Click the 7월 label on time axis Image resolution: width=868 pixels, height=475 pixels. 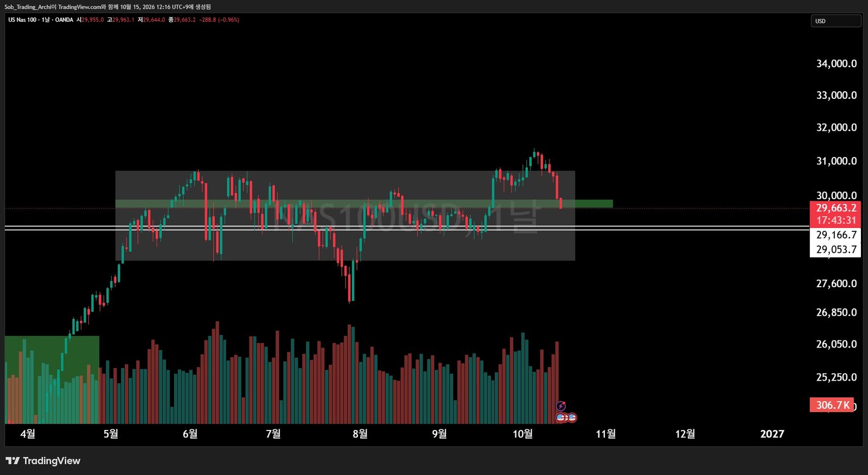point(273,434)
